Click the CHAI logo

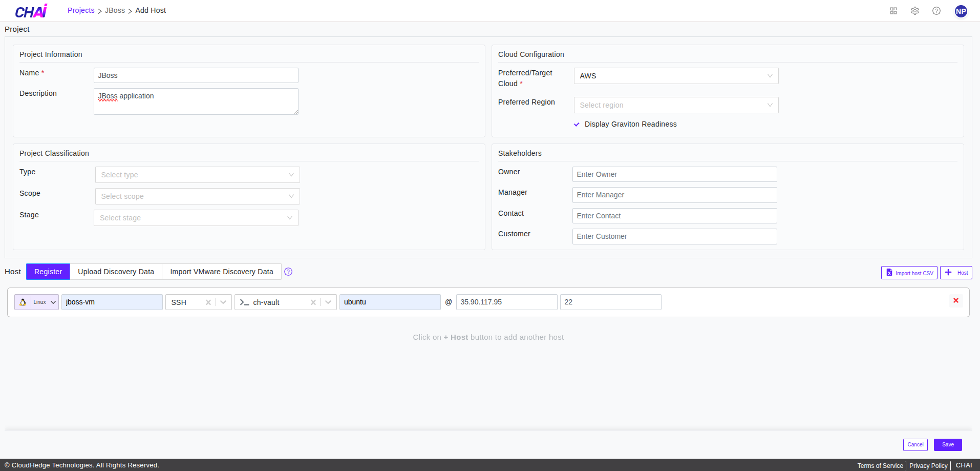coord(31,11)
